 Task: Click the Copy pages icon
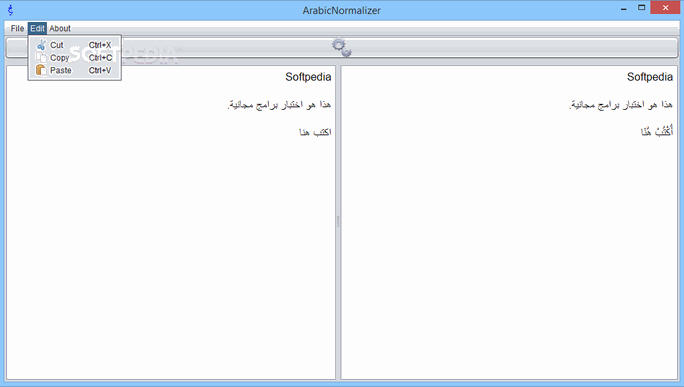point(41,58)
